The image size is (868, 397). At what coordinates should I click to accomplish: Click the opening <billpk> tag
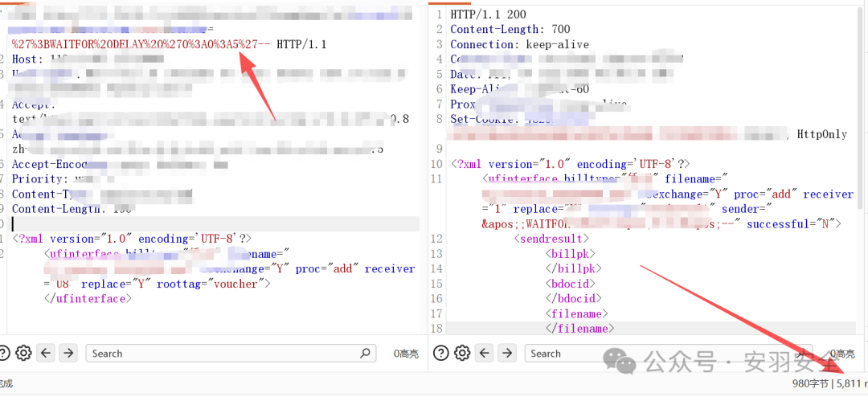[x=570, y=254]
